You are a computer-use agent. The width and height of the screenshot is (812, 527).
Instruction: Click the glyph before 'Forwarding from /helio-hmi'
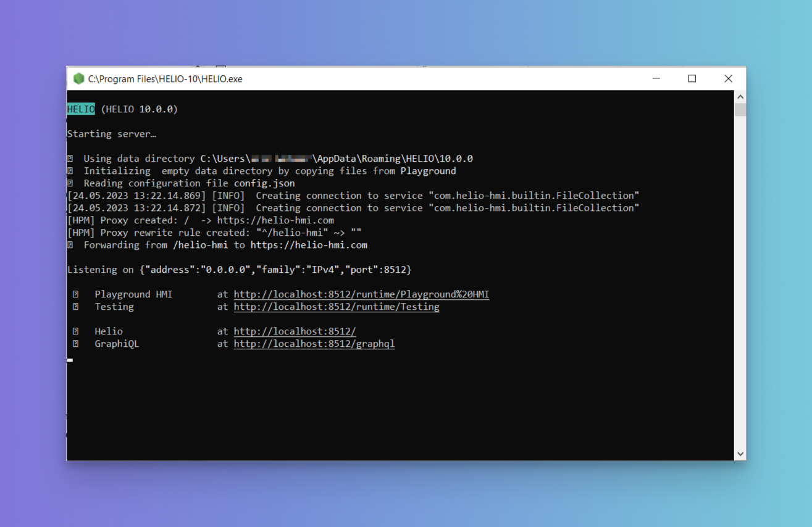coord(70,245)
